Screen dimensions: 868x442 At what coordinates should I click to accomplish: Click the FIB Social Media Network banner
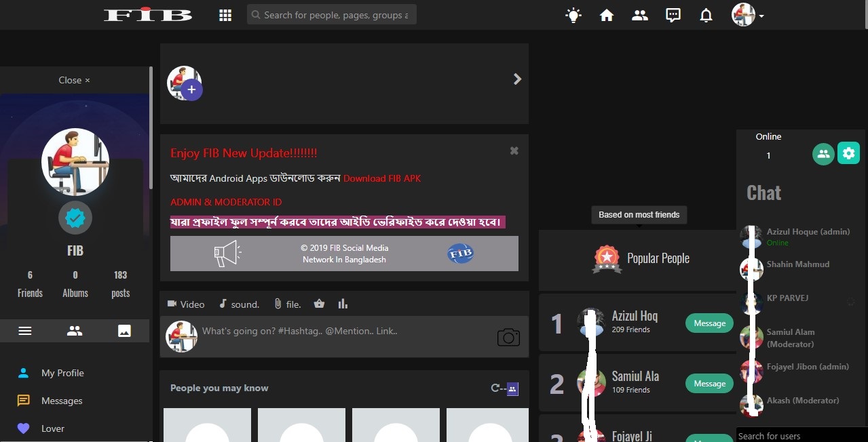coord(344,254)
